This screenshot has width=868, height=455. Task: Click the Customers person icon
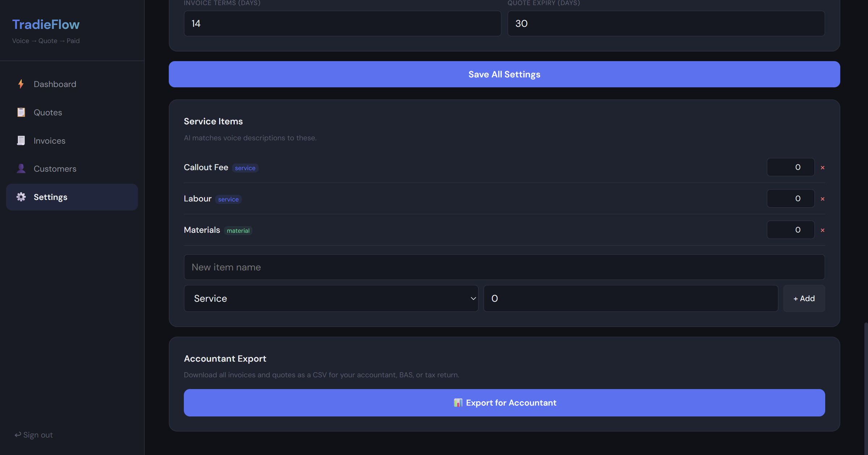click(21, 168)
